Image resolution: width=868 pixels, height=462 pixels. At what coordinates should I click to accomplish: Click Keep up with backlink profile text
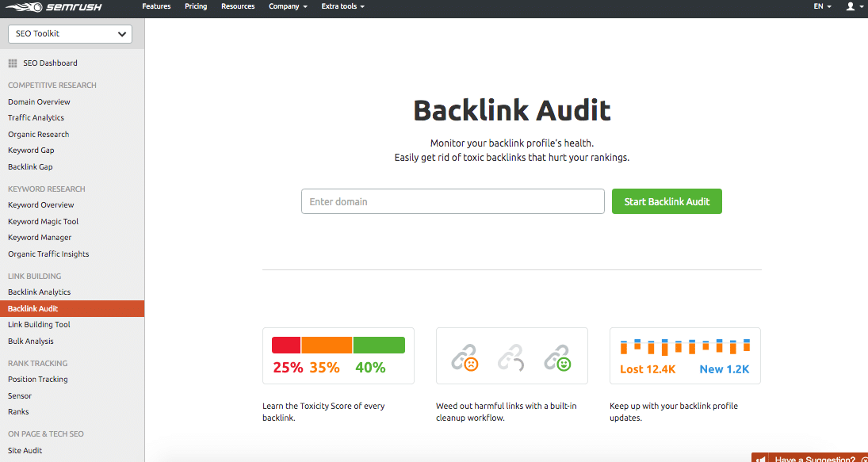pyautogui.click(x=674, y=412)
